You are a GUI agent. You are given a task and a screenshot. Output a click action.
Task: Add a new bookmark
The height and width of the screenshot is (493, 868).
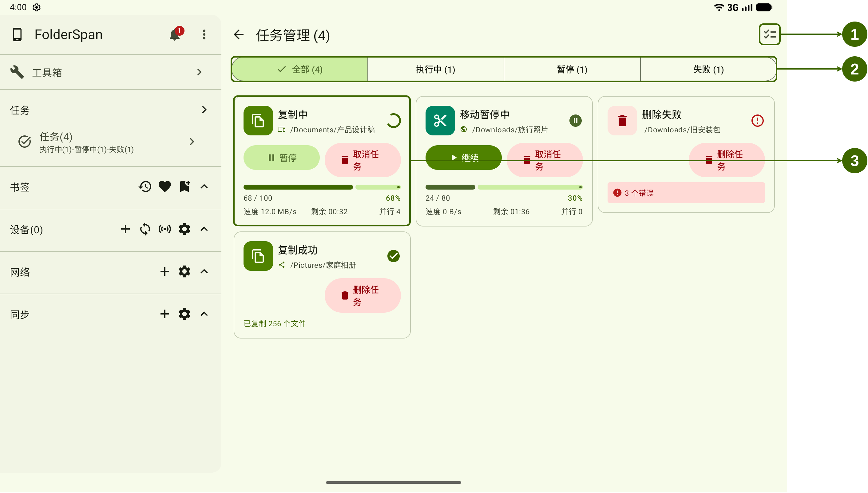coord(185,186)
